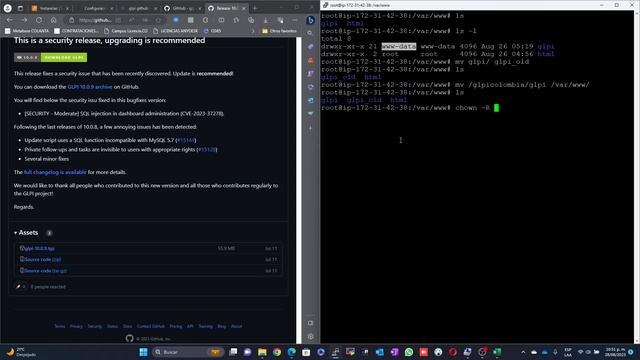640x360 pixels.
Task: Open the GitHub footer Pricing link
Action: tap(176, 327)
